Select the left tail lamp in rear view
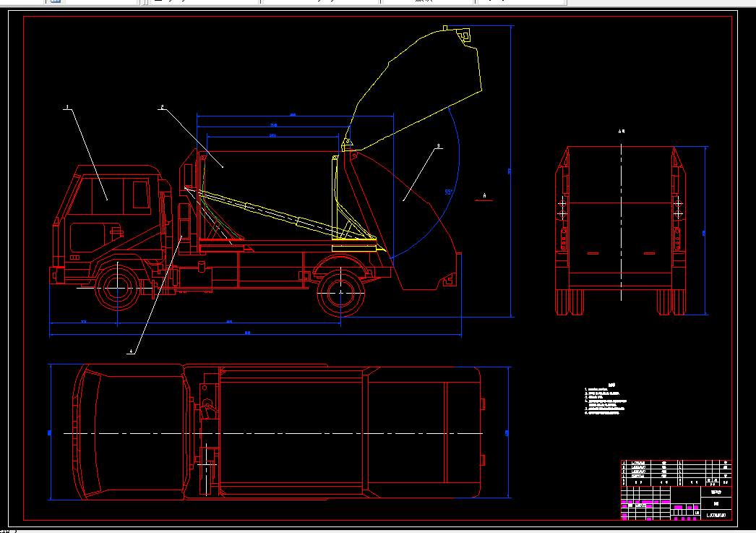The height and width of the screenshot is (533, 756). 564,239
